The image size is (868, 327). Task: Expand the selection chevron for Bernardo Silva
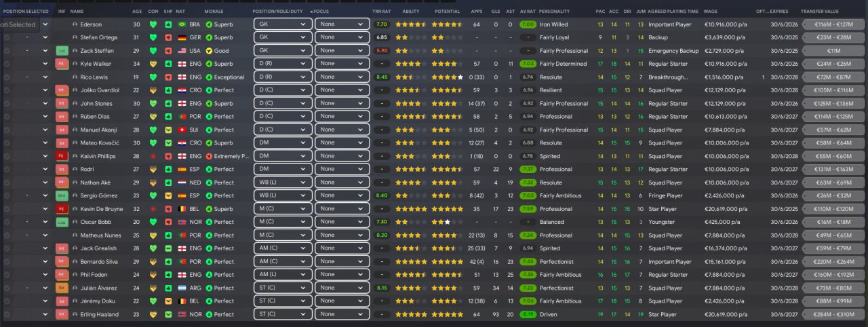pyautogui.click(x=45, y=262)
